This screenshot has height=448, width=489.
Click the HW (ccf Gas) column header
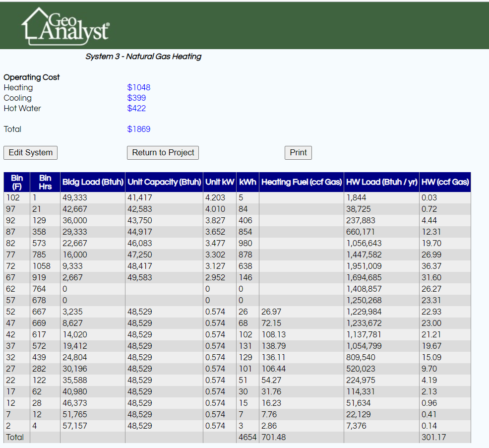(x=445, y=182)
